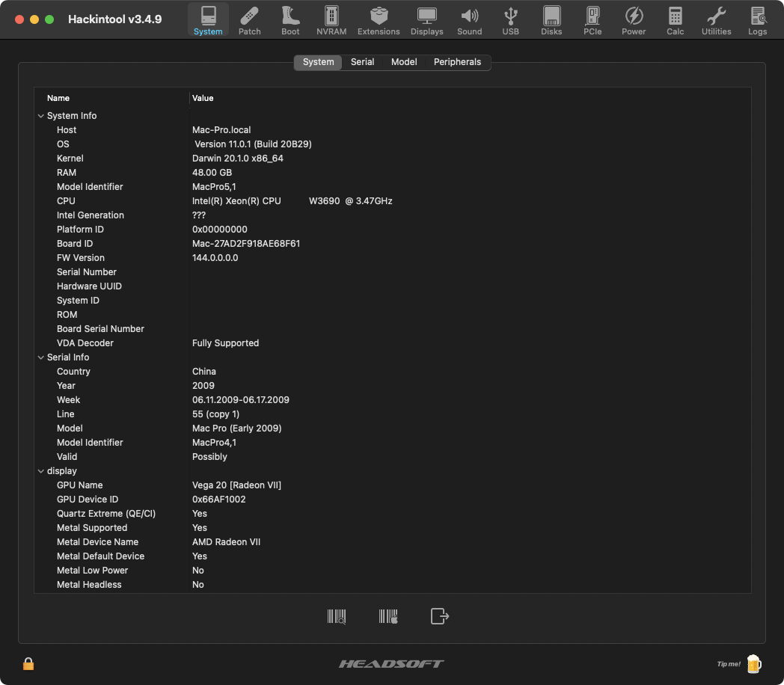Select the Metal Low Power row
784x685 pixels.
pyautogui.click(x=393, y=571)
